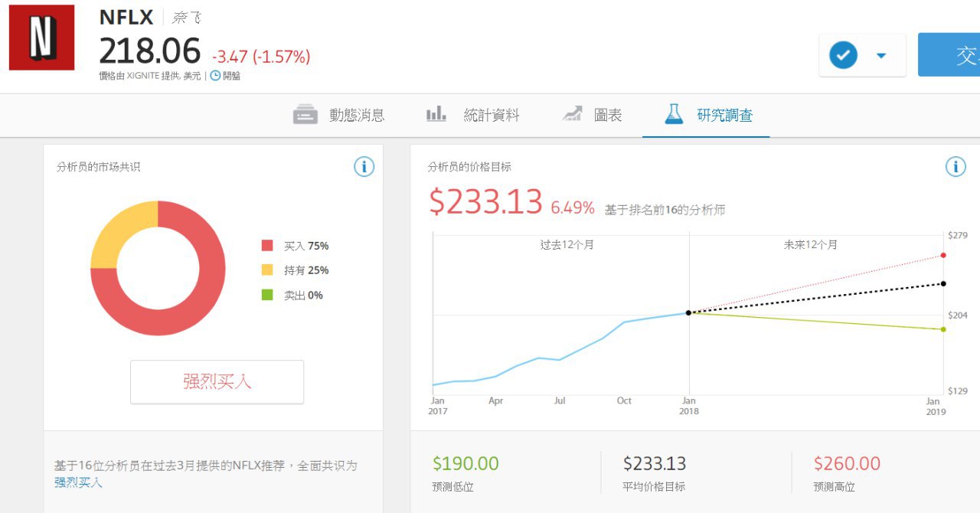
Task: Click the 6.49% upside percentage
Action: (x=573, y=207)
